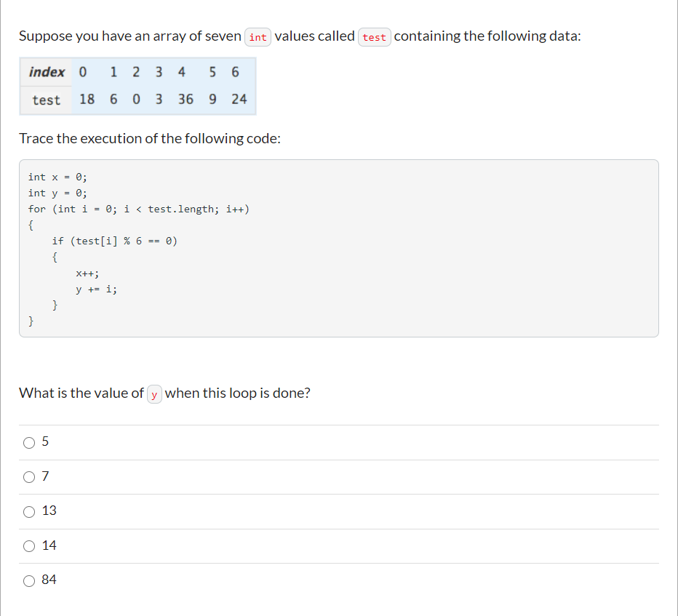
Task: Select the radio button for answer 7
Action: tap(29, 476)
